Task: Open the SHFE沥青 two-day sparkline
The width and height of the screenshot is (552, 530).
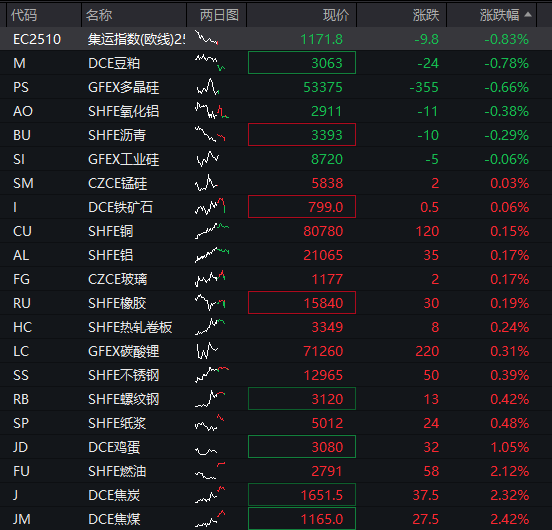Action: [x=210, y=134]
